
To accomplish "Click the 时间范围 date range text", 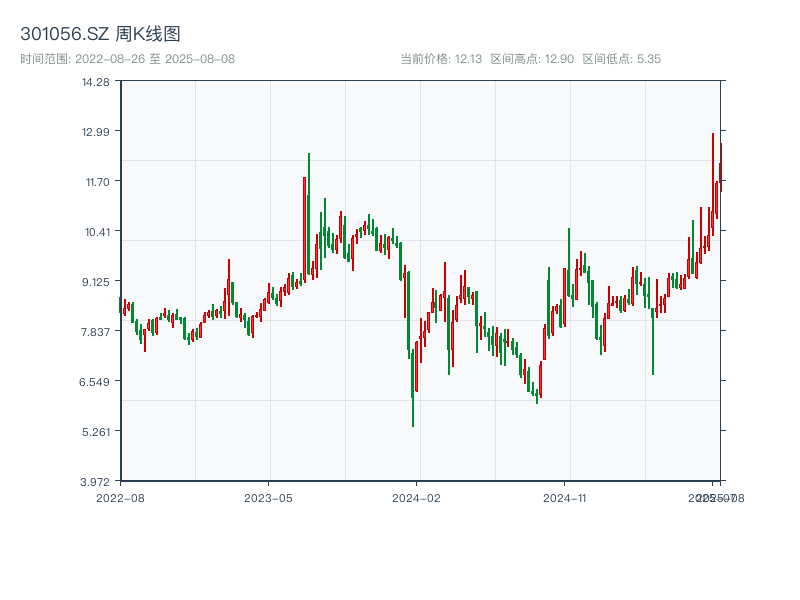I will coord(127,59).
